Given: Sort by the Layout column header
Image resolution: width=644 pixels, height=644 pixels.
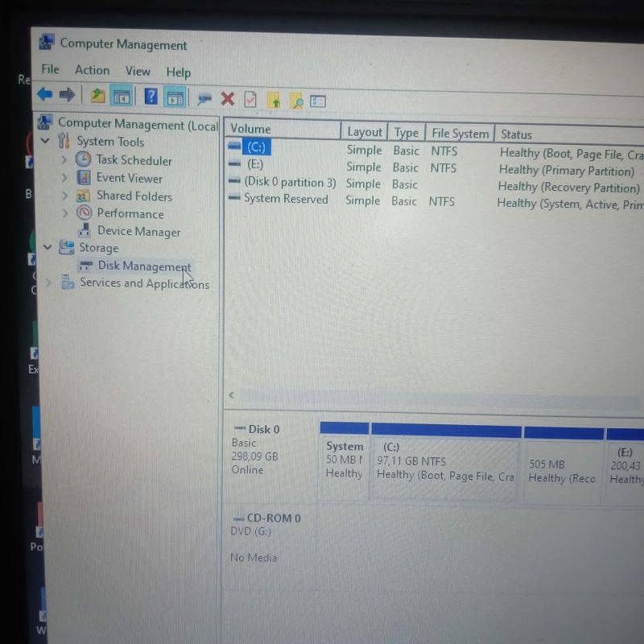Looking at the screenshot, I should point(365,132).
